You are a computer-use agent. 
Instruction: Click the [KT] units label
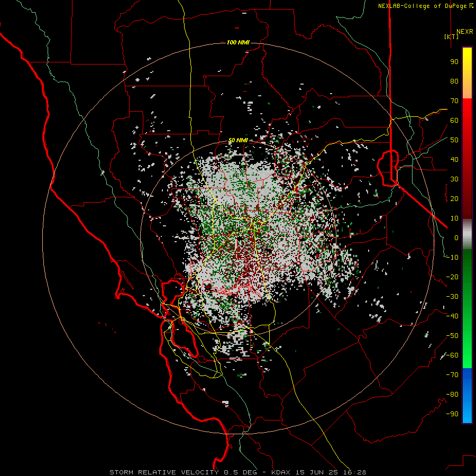coord(452,36)
